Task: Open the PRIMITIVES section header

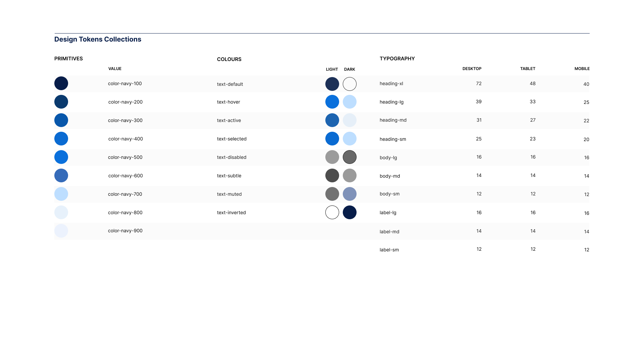Action: click(x=68, y=58)
